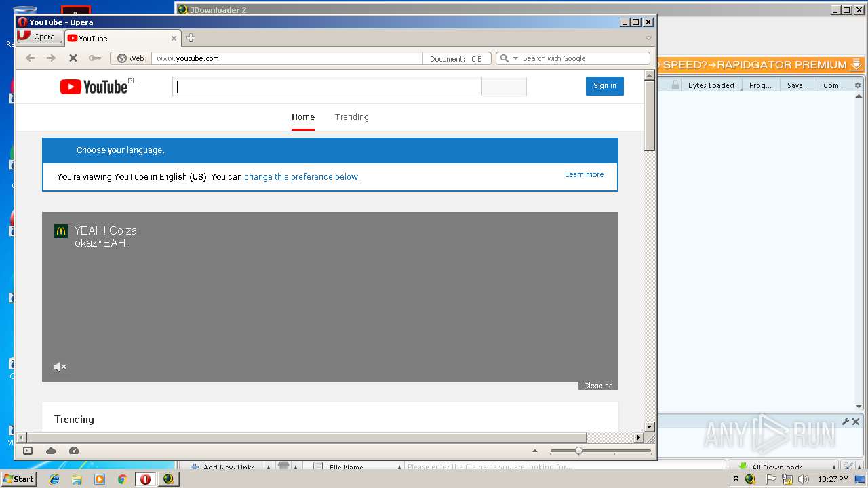
Task: Go forward with the forward arrow
Action: (51, 58)
